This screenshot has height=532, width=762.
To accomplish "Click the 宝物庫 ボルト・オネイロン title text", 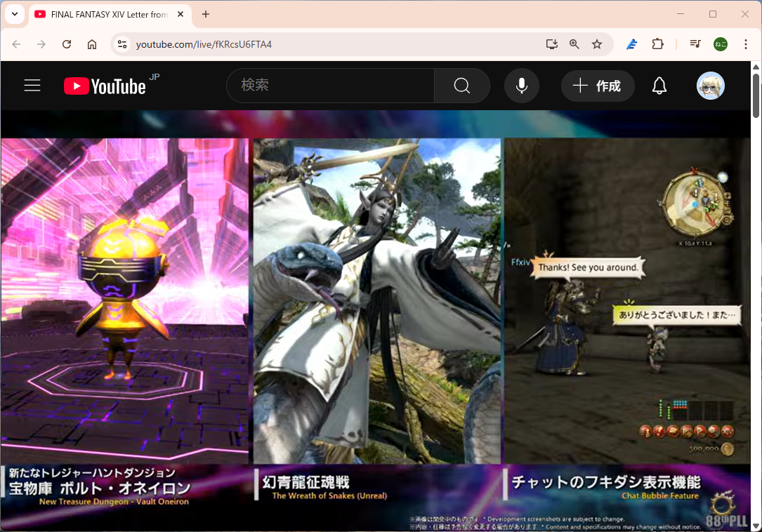I will 100,488.
